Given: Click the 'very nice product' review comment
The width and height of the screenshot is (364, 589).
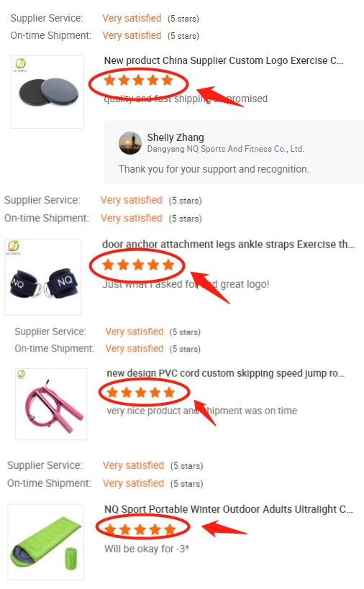Looking at the screenshot, I should [x=201, y=411].
